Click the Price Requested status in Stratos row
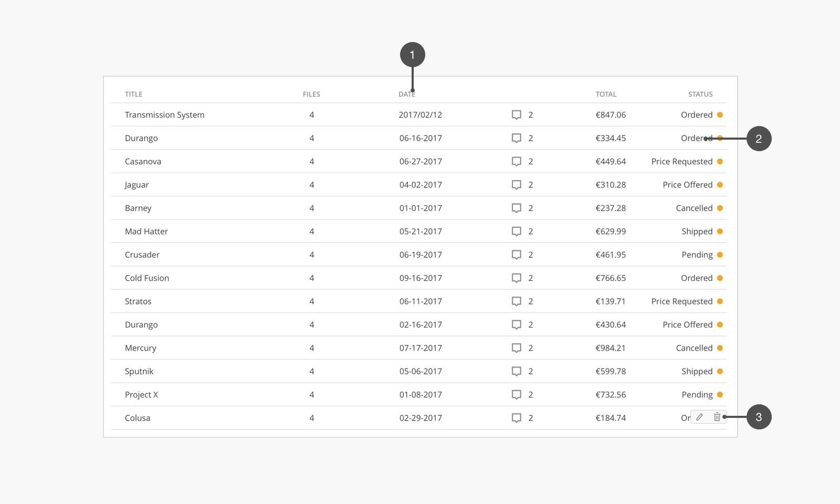Screen dimensions: 840x504 click(682, 301)
